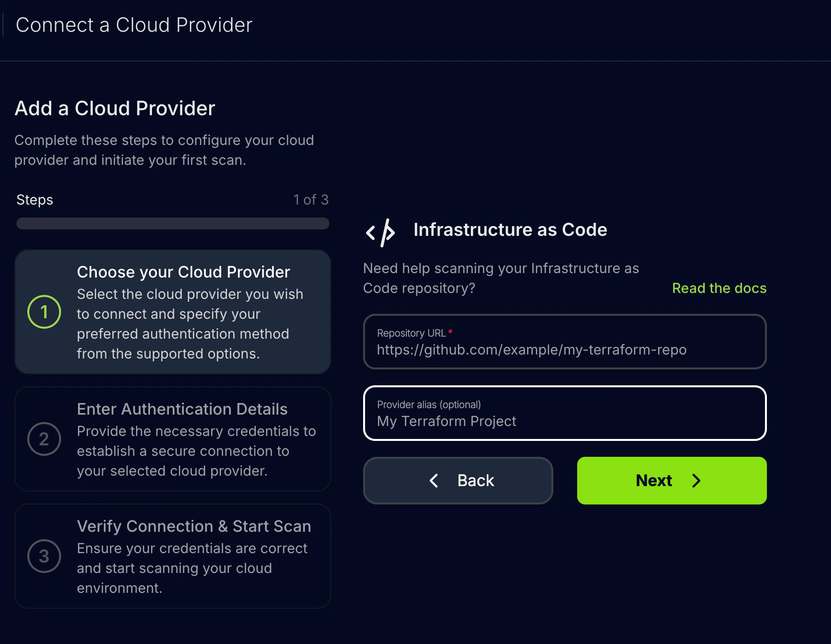Click the 1 of 3 steps counter
Image resolution: width=831 pixels, height=644 pixels.
point(311,200)
